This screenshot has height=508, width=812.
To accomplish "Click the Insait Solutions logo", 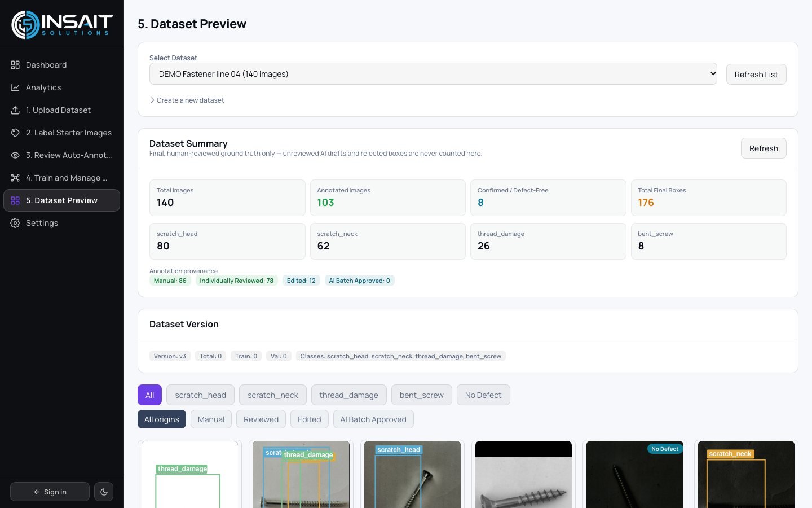I will pos(62,25).
